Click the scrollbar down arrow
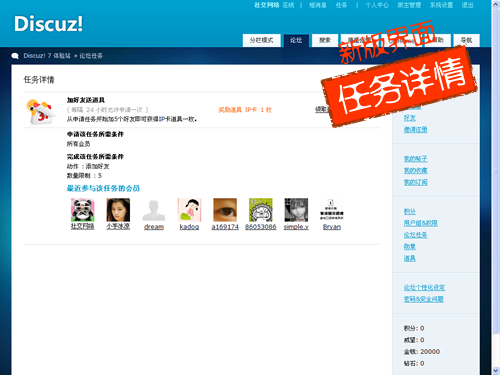Viewport: 500px width, 375px height. point(496,370)
